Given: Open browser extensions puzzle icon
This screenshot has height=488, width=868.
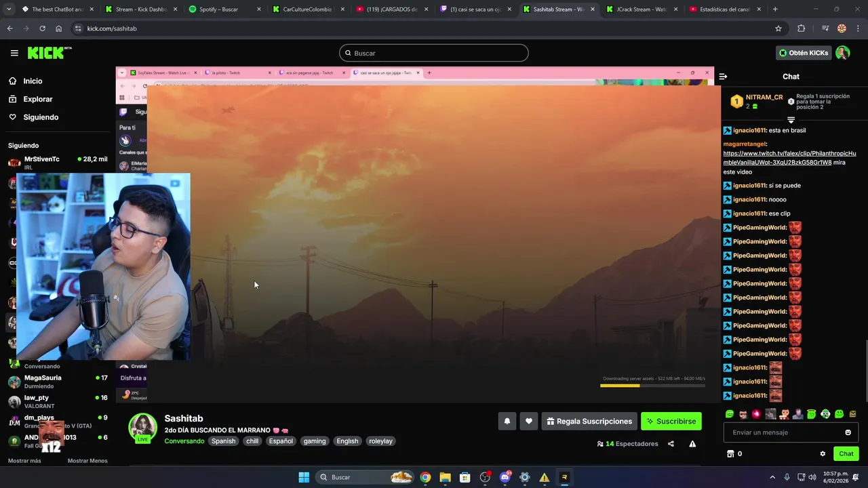Looking at the screenshot, I should tap(802, 28).
